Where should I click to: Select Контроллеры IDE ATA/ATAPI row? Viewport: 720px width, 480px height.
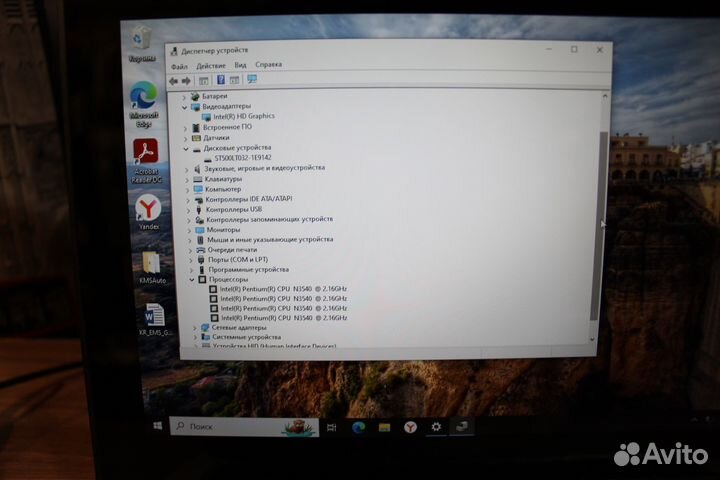tap(249, 199)
